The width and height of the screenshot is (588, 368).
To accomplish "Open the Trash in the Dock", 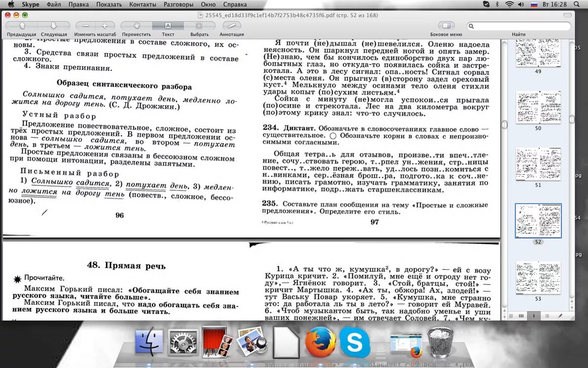I will (x=441, y=342).
